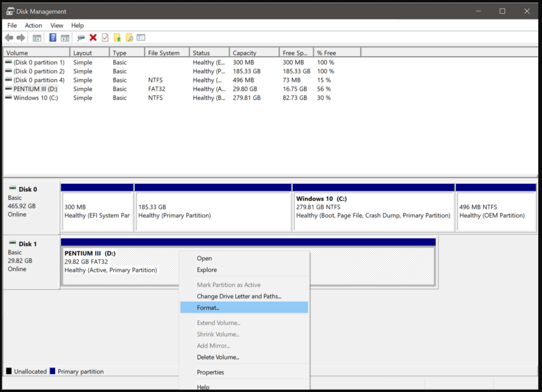The image size is (542, 392).
Task: Click Explore in the context menu
Action: 207,269
